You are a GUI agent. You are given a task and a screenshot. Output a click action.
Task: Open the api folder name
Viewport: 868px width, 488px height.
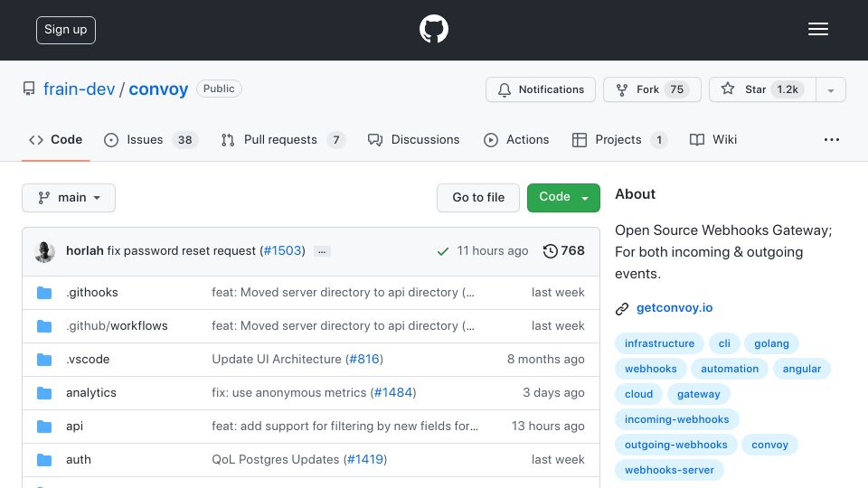pos(75,426)
